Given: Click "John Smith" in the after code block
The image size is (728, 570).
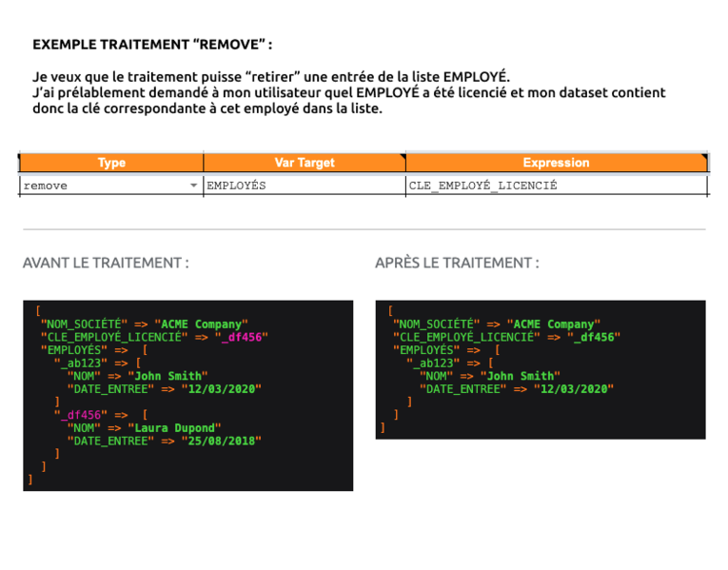Looking at the screenshot, I should point(520,376).
